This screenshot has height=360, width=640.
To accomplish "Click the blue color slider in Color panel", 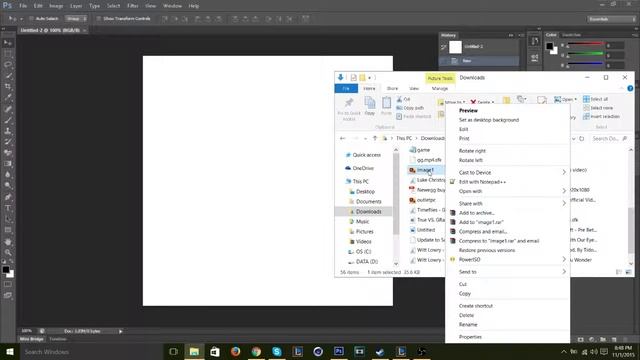I will (x=586, y=64).
